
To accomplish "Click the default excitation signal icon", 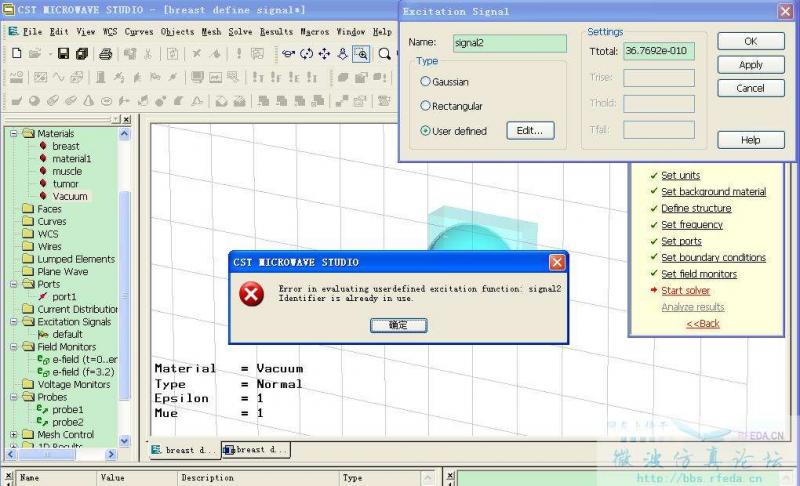I will click(43, 335).
